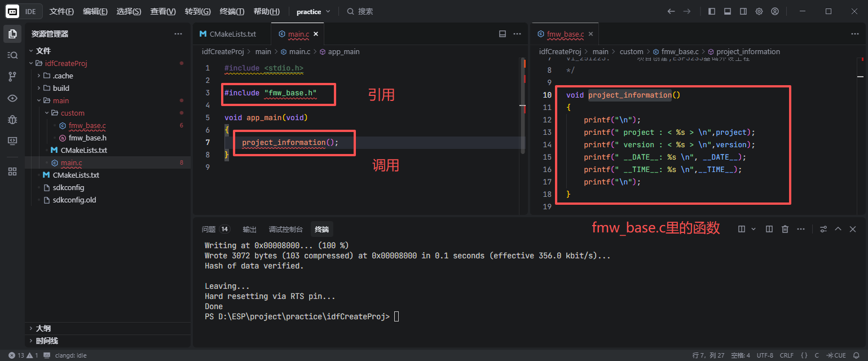The height and width of the screenshot is (361, 868).
Task: Toggle the secondary sidebar layout icon
Action: pyautogui.click(x=743, y=11)
